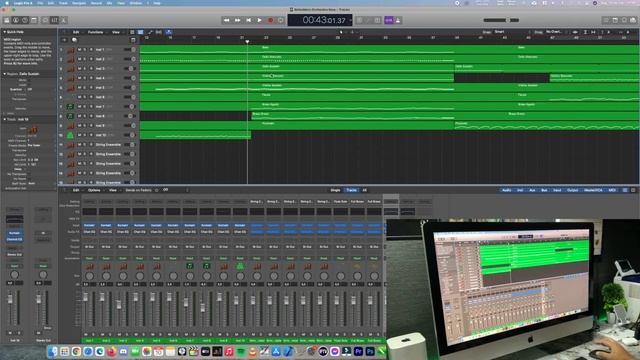The image size is (640, 360).
Task: Click the playhead marker in the ruler
Action: (247, 41)
